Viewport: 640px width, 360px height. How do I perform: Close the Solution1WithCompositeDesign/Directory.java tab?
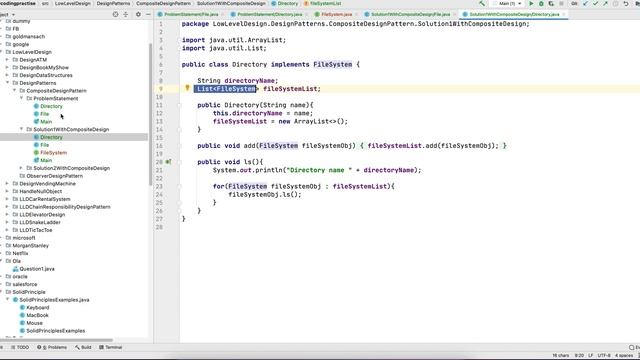click(x=564, y=14)
